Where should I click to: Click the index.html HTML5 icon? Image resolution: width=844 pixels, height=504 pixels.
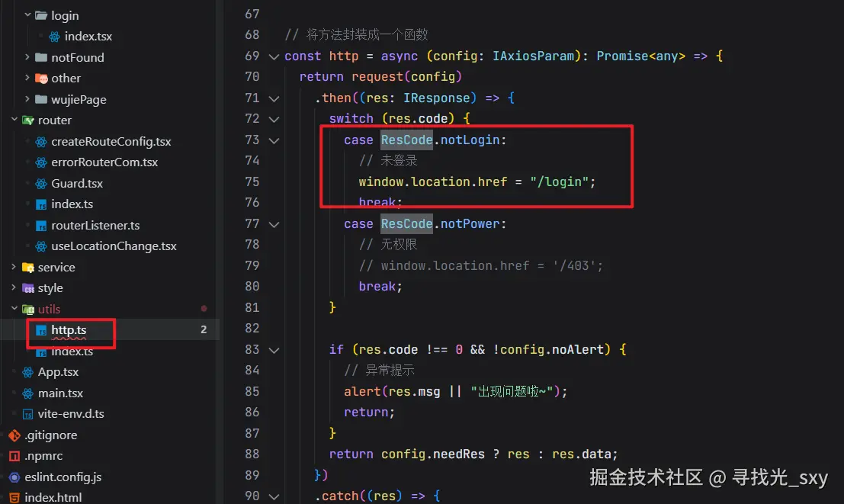click(x=14, y=498)
